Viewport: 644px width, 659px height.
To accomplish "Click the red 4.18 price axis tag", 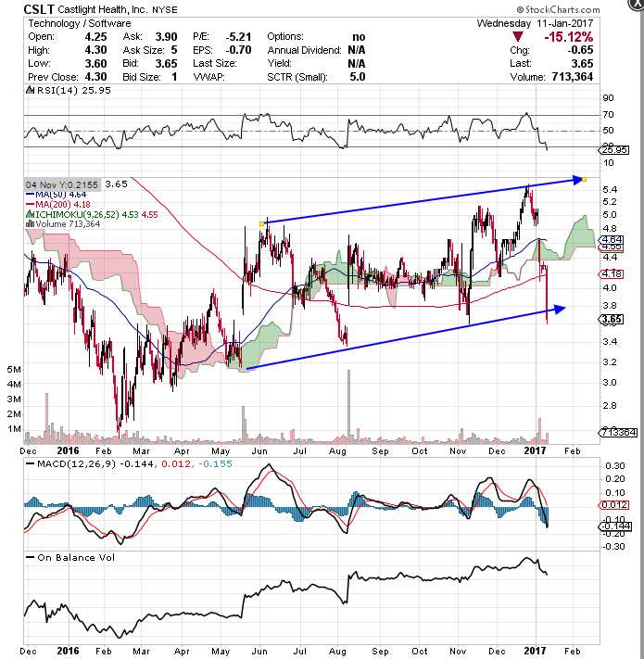I will pyautogui.click(x=612, y=274).
